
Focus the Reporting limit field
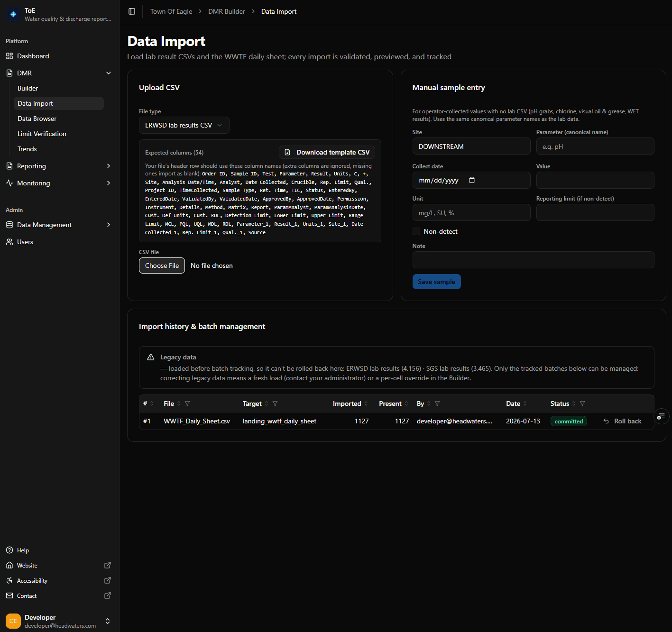click(595, 212)
